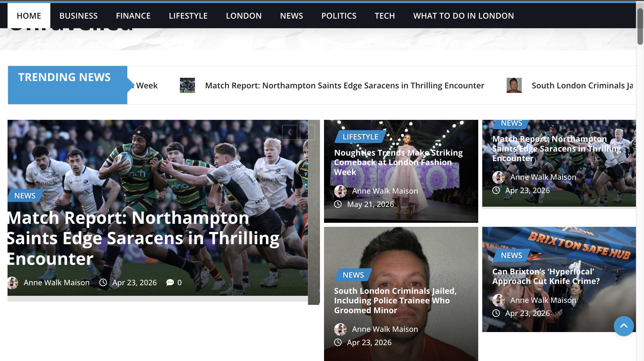Viewport: 644px width, 361px height.
Task: Click clock icon on Brixton card
Action: (x=496, y=313)
